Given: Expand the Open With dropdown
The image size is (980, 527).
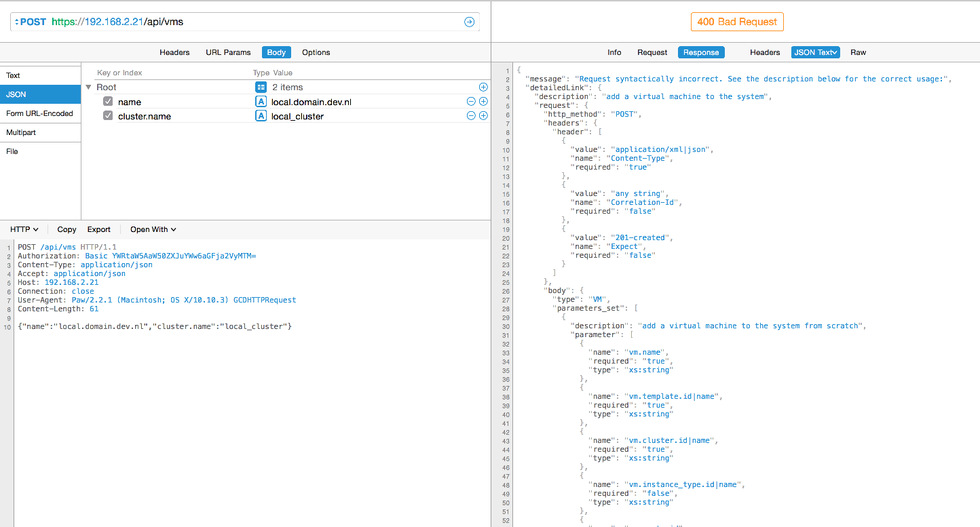Looking at the screenshot, I should pos(153,229).
